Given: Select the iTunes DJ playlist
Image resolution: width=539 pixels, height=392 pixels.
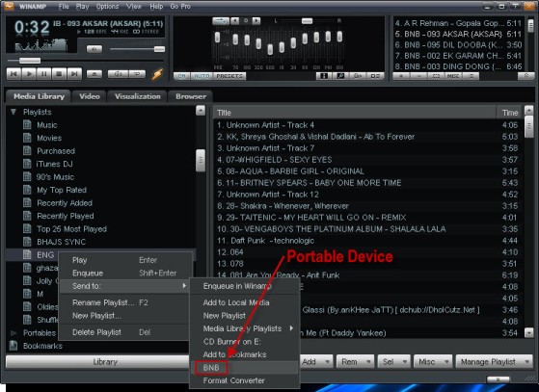Looking at the screenshot, I should pos(55,164).
